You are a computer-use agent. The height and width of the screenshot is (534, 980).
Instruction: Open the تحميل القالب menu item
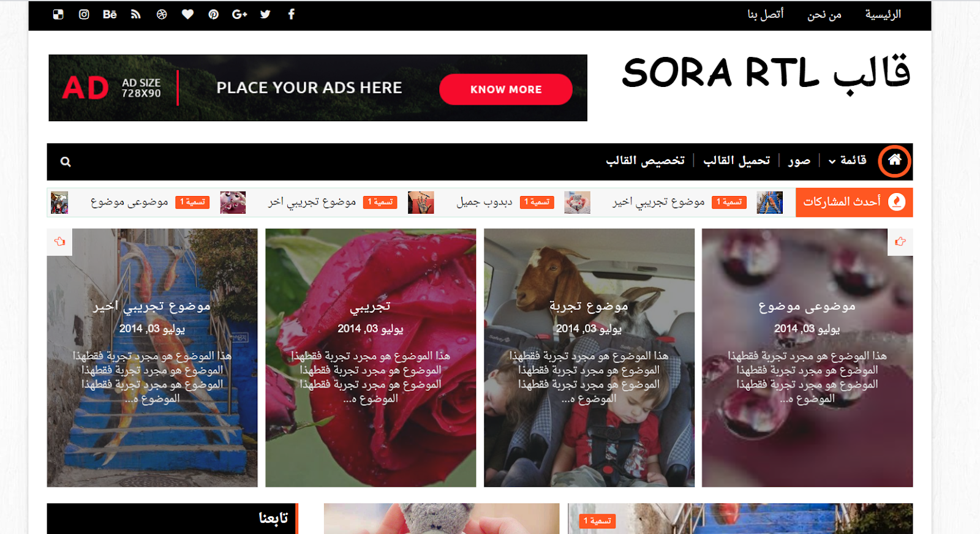[x=737, y=160]
